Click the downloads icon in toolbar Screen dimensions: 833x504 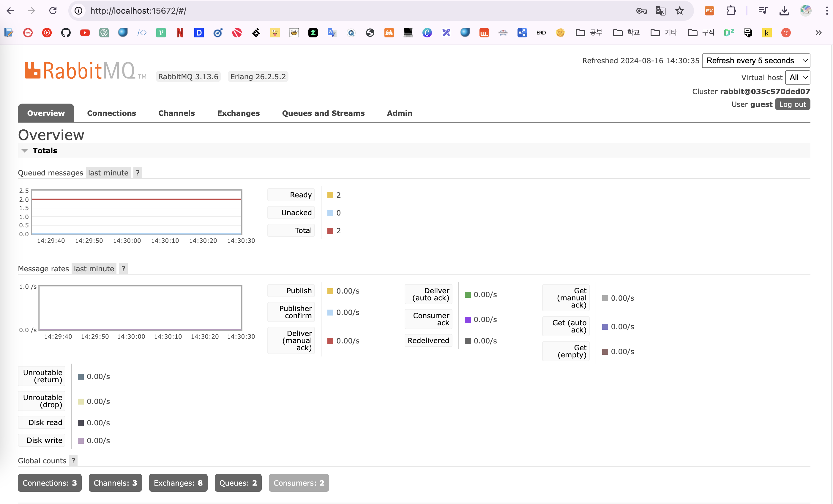pos(784,11)
